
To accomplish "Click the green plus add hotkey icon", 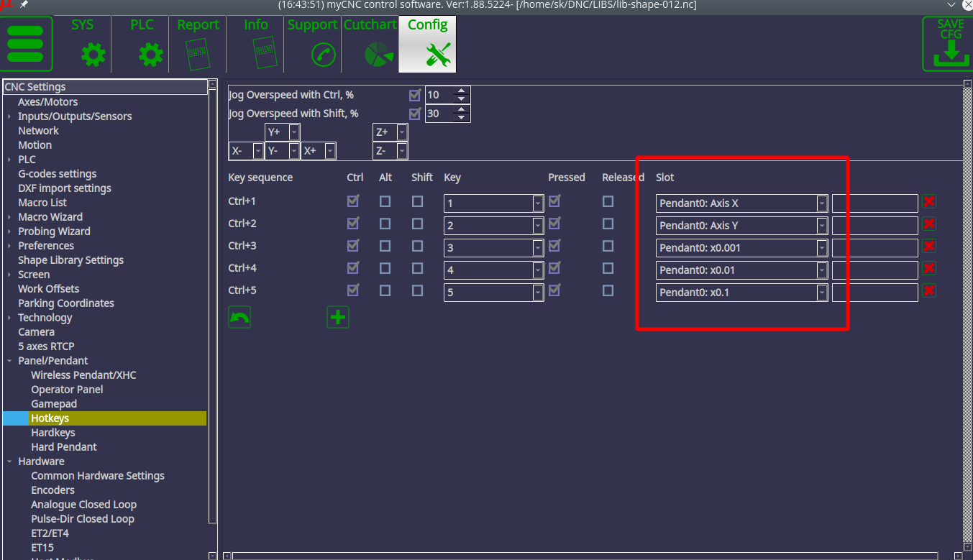I will pyautogui.click(x=337, y=317).
